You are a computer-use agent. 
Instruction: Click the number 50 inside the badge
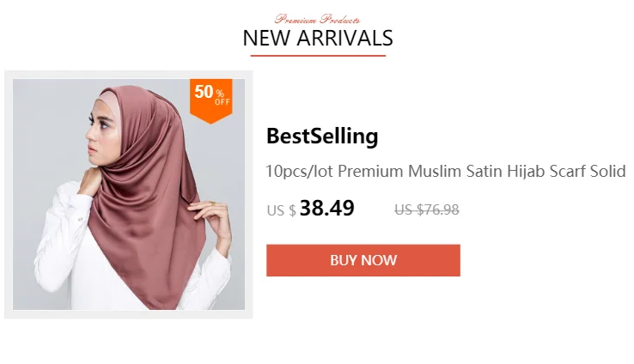coord(204,92)
